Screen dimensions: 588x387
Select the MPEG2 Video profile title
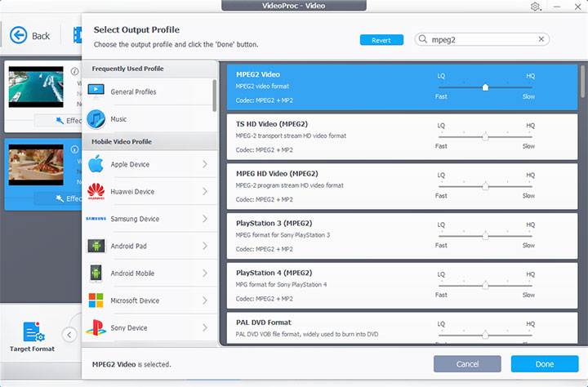(x=258, y=74)
